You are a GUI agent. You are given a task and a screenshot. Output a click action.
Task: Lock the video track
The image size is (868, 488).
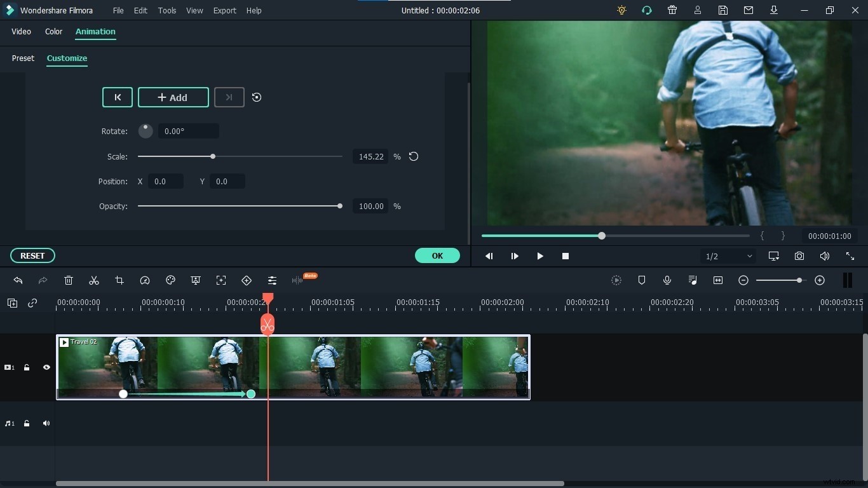click(27, 367)
